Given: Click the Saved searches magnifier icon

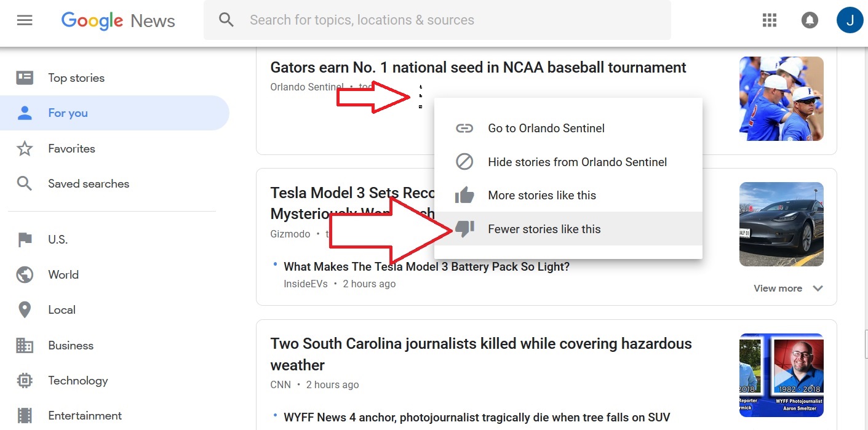Looking at the screenshot, I should pyautogui.click(x=25, y=183).
